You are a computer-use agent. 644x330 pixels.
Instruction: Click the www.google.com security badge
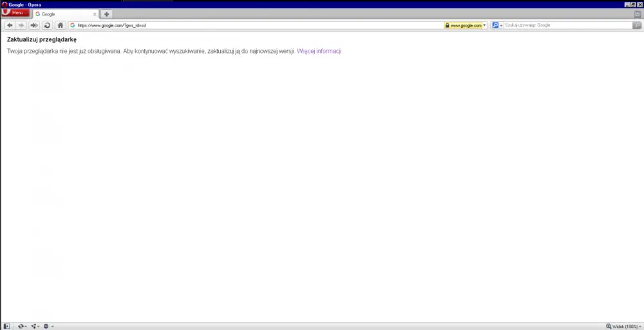point(462,25)
